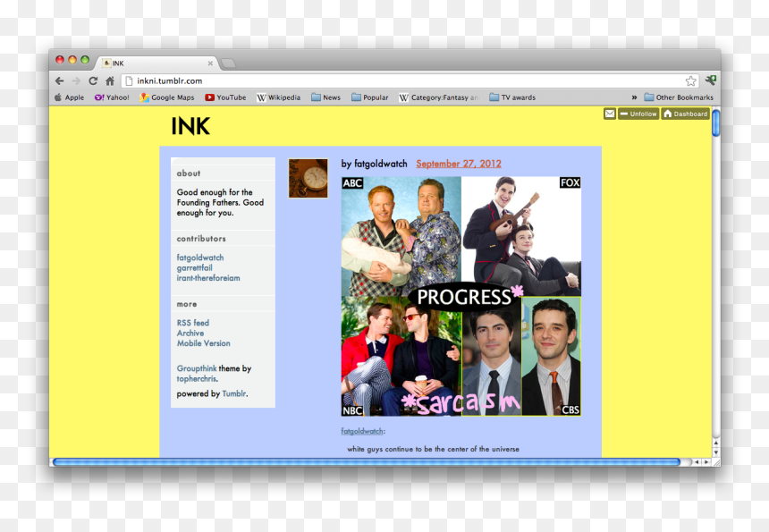Close the INK tab
The image size is (769, 532).
210,63
